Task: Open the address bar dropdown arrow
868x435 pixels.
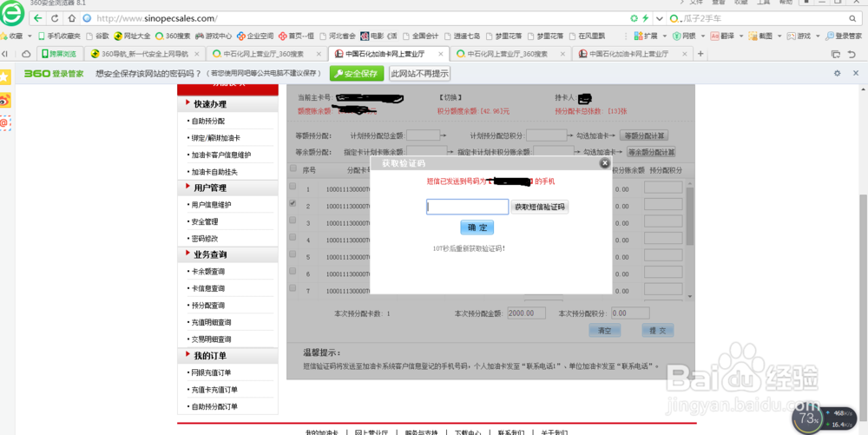Action: pyautogui.click(x=660, y=18)
